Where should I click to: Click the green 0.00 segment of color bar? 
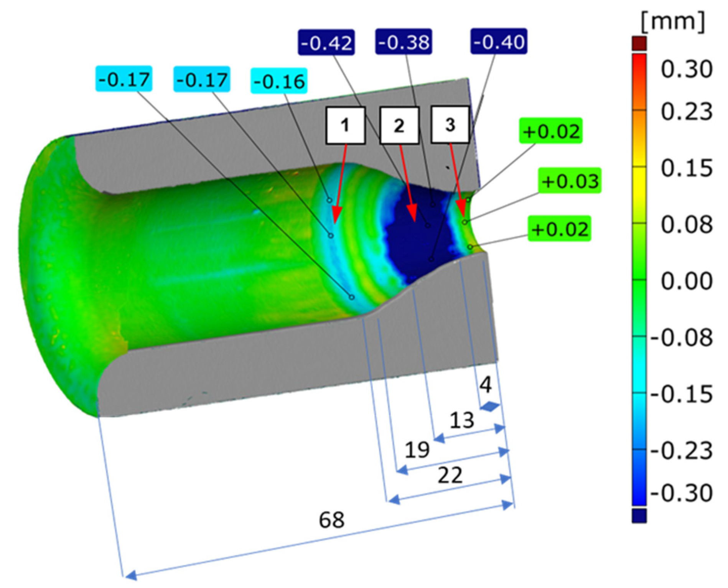click(x=639, y=280)
